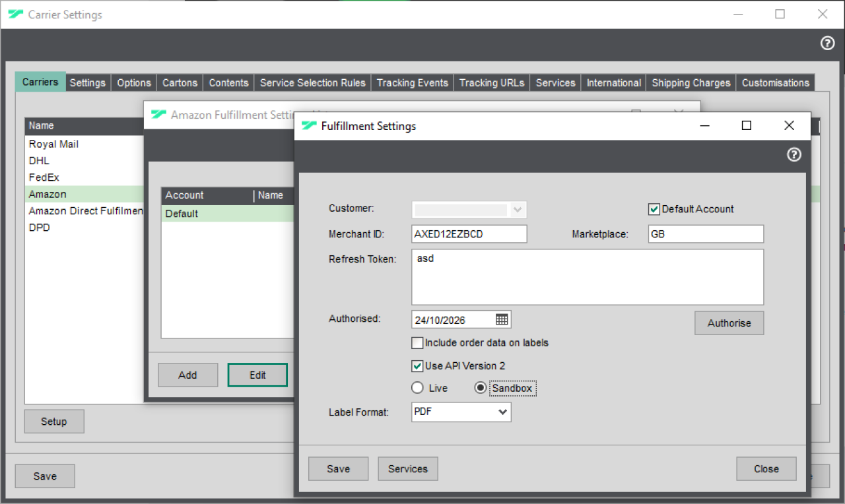Open Services in Fulfillment Settings dialog
This screenshot has height=504, width=845.
click(x=408, y=469)
